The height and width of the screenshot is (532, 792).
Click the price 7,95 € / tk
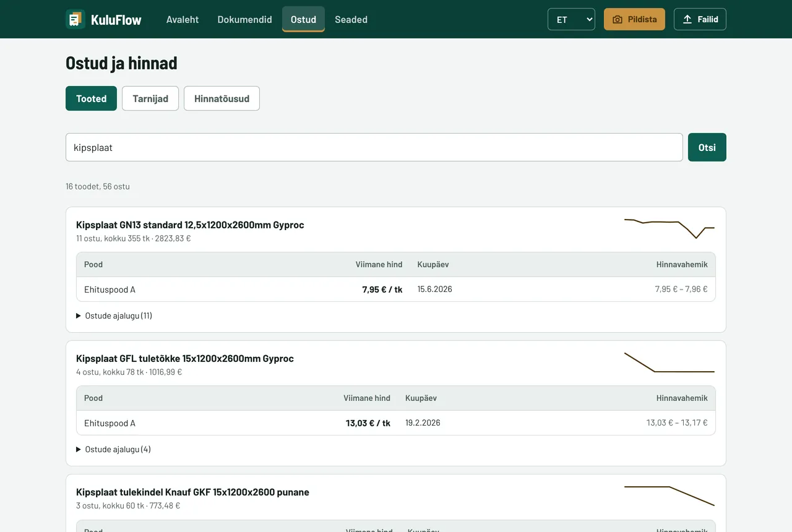(x=382, y=290)
